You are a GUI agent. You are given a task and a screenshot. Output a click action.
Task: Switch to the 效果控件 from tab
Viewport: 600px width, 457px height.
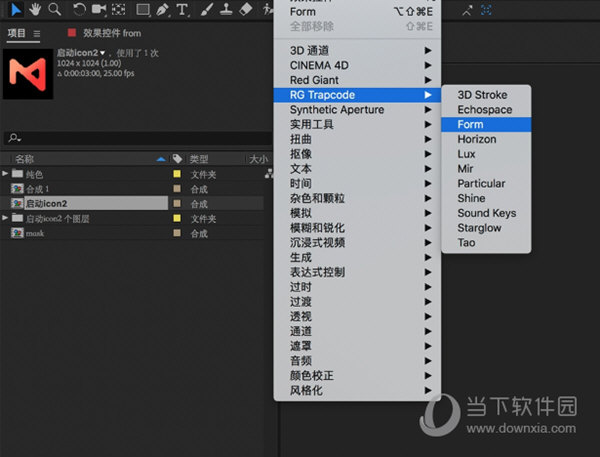coord(112,33)
